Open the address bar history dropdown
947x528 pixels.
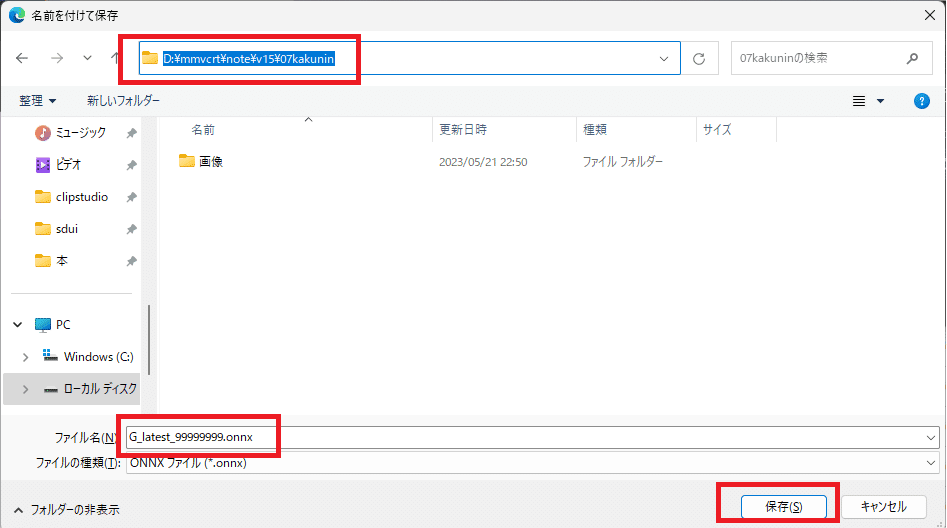point(664,59)
